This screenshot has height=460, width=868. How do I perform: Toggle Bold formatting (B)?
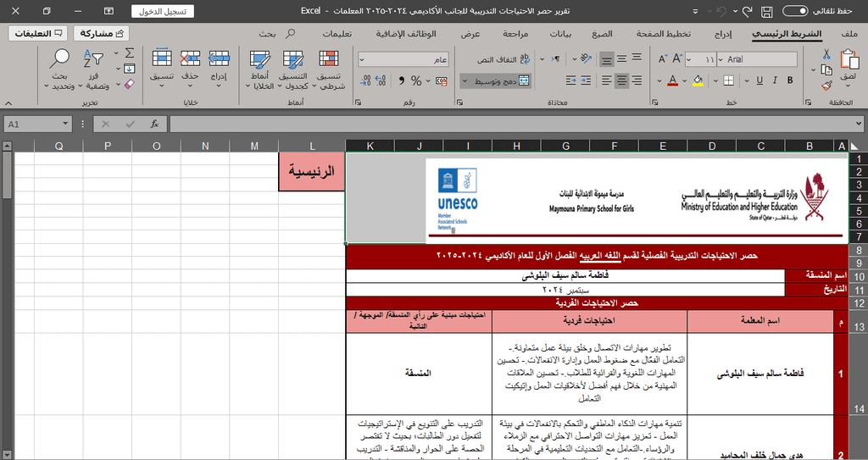[790, 80]
